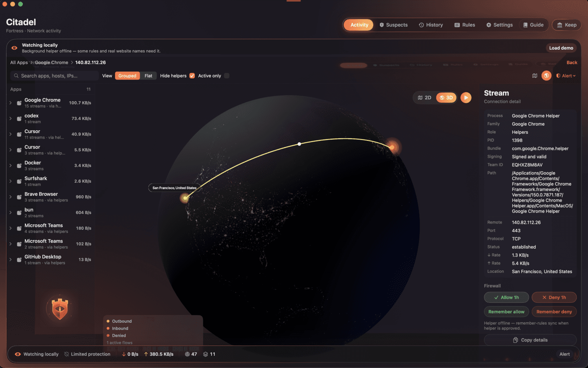The image size is (588, 368).
Task: Open the Settings tab
Action: (499, 25)
